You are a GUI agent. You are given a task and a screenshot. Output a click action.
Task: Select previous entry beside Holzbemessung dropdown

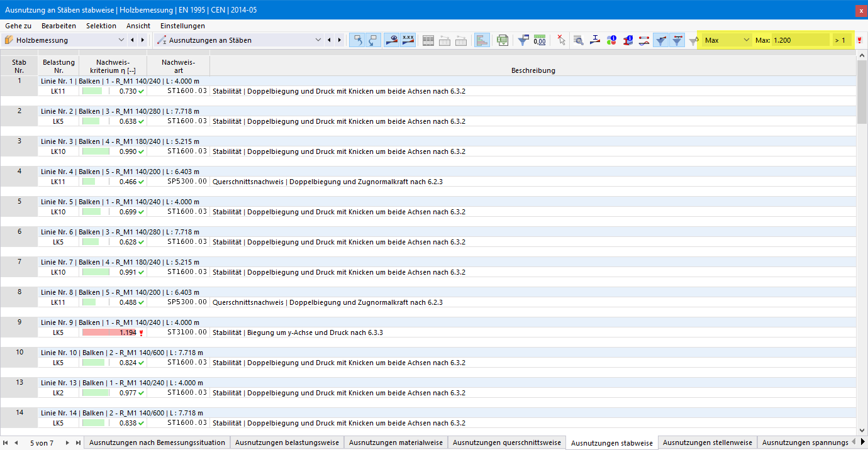[132, 40]
